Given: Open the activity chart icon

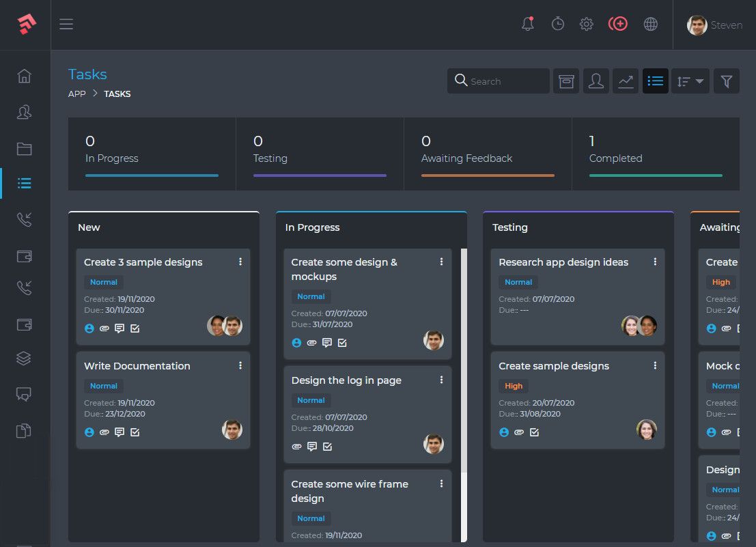Looking at the screenshot, I should pyautogui.click(x=625, y=81).
